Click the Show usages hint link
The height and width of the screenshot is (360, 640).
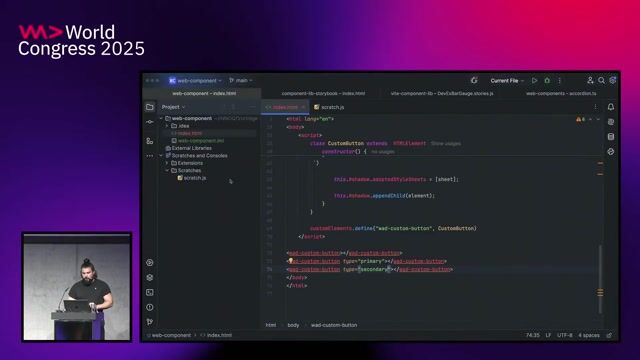point(446,144)
